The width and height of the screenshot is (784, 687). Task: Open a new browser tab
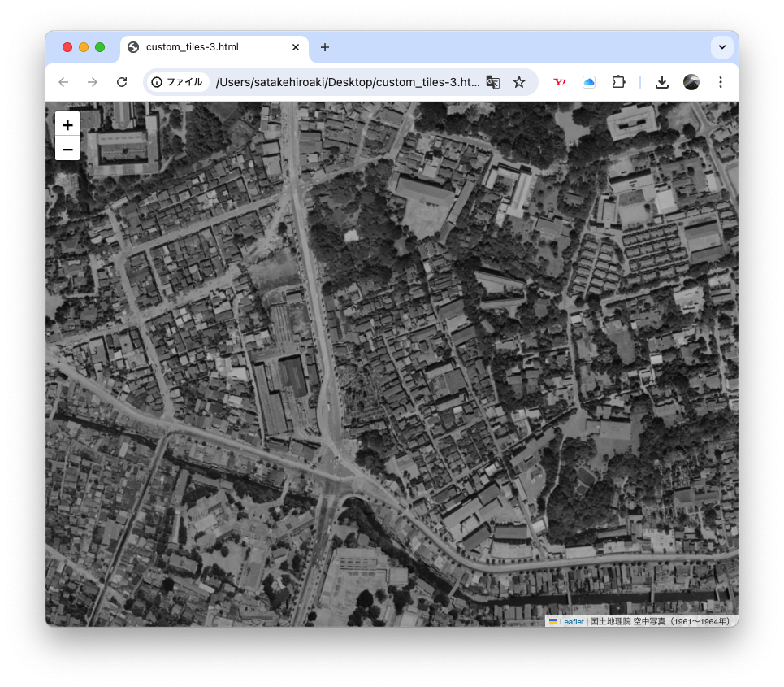(x=324, y=47)
